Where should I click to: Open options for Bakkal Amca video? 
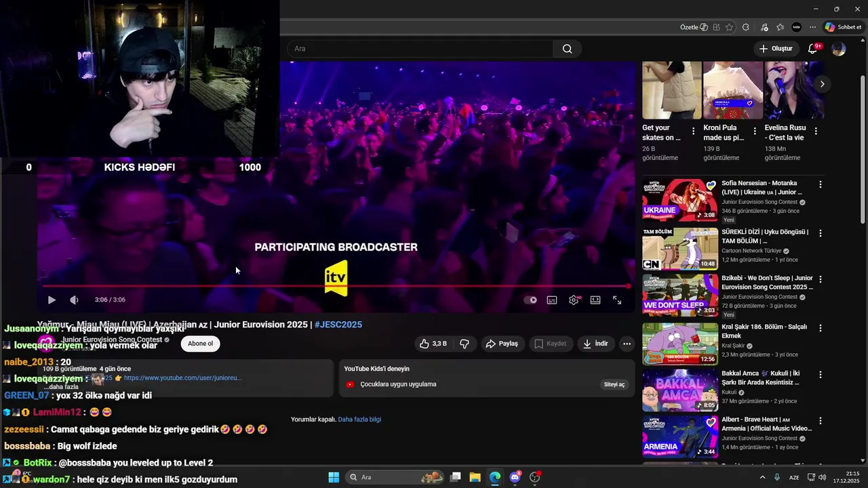(x=820, y=374)
